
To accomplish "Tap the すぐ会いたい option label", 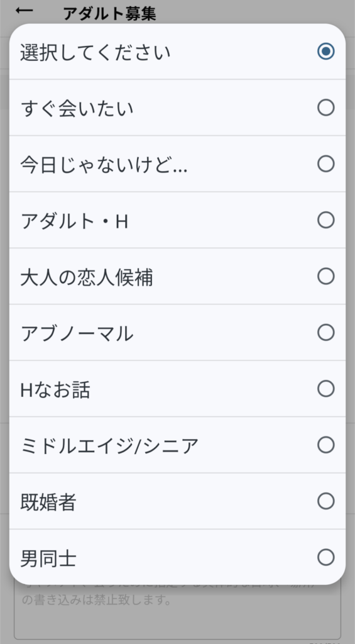I will [x=77, y=109].
